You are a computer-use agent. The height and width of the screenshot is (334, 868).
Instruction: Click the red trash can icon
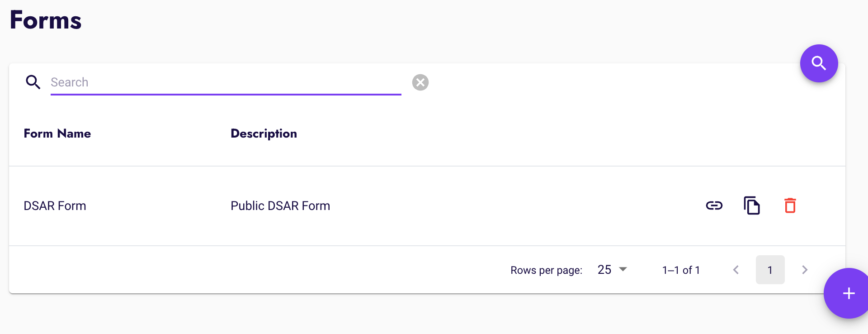click(790, 205)
